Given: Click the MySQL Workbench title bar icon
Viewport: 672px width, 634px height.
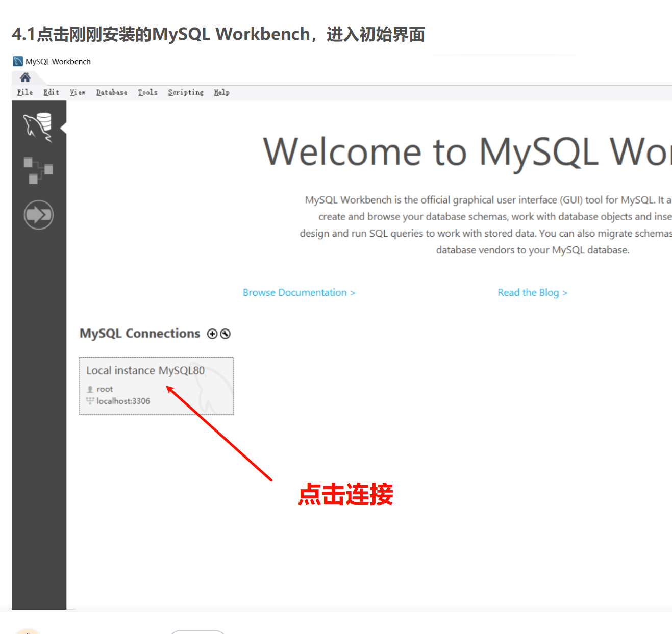Looking at the screenshot, I should pos(18,61).
